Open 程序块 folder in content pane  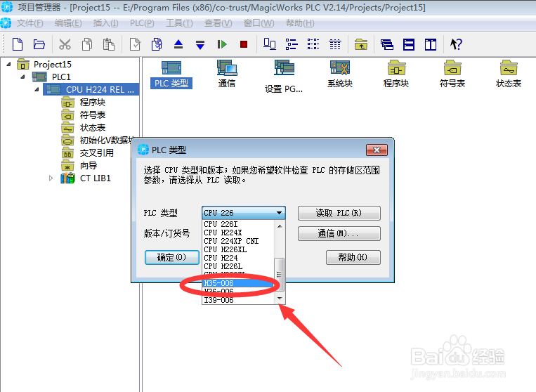[396, 74]
